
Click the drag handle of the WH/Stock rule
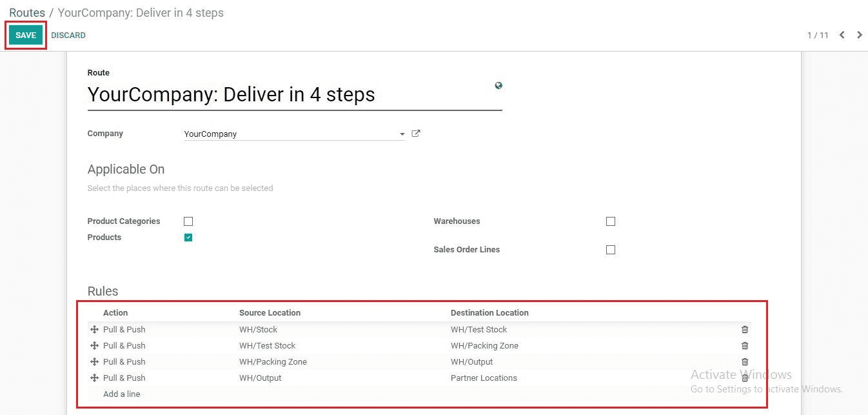point(94,330)
